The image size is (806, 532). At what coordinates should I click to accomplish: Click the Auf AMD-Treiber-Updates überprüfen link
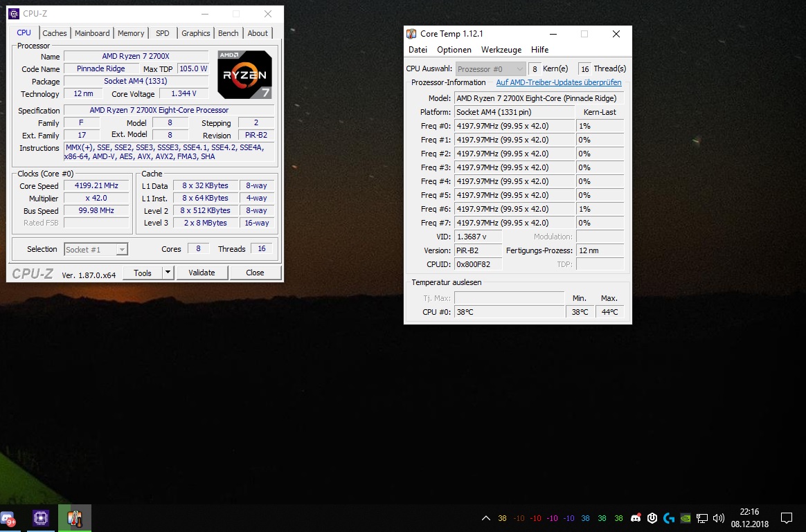559,82
